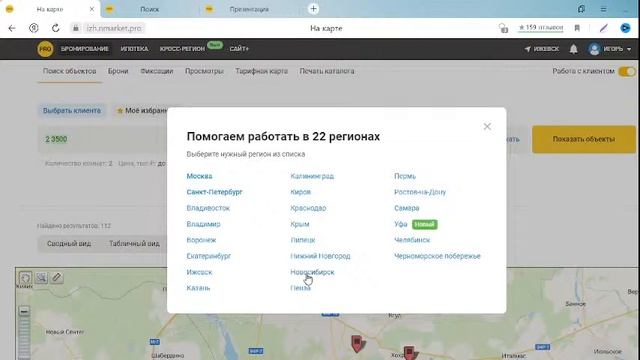
Task: Open Моё избранное
Action: coord(142,111)
